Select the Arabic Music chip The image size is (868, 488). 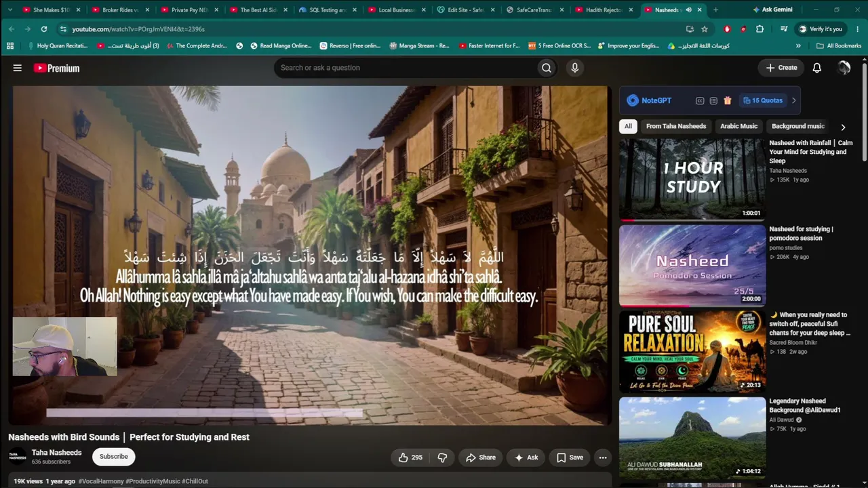[738, 126]
